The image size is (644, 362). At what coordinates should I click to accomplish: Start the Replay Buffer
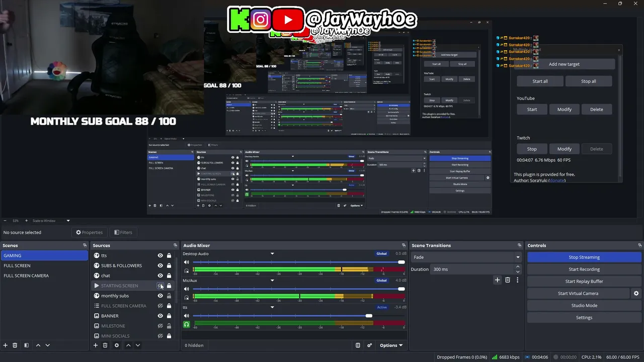click(584, 282)
